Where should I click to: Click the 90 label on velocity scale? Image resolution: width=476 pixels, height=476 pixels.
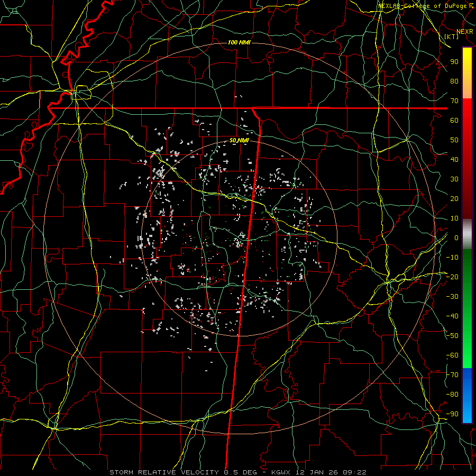(x=454, y=62)
